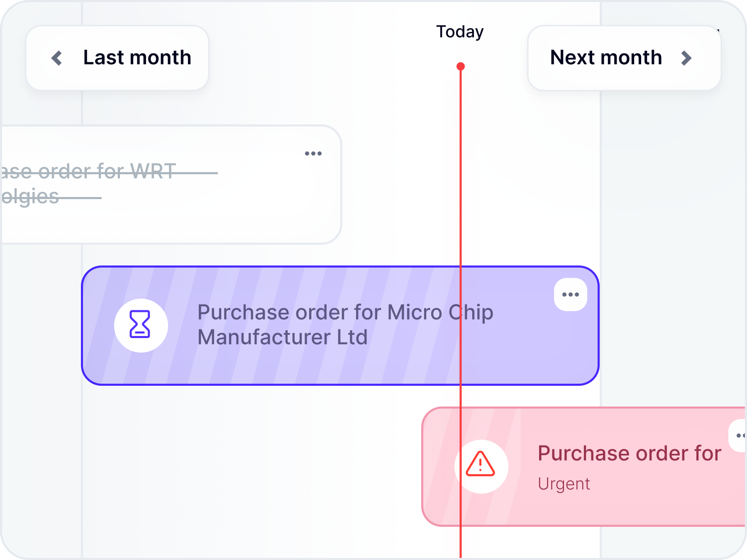
Task: Select the left arrow chevron beside Last month
Action: 57,58
